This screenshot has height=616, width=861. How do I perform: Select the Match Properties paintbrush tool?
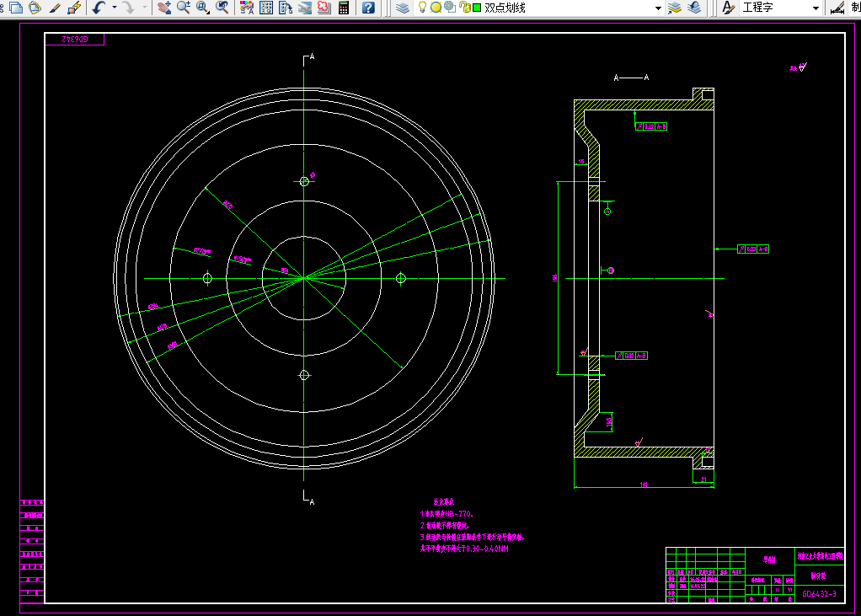(55, 8)
